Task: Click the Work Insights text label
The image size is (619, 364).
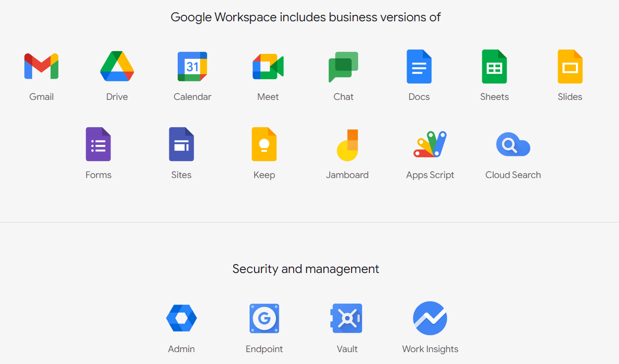Action: [x=430, y=349]
